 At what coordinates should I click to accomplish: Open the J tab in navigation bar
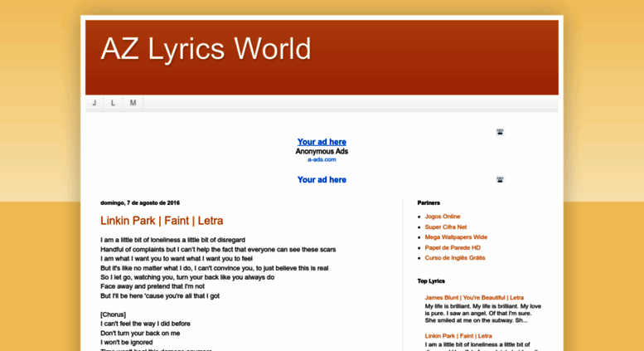tap(94, 103)
